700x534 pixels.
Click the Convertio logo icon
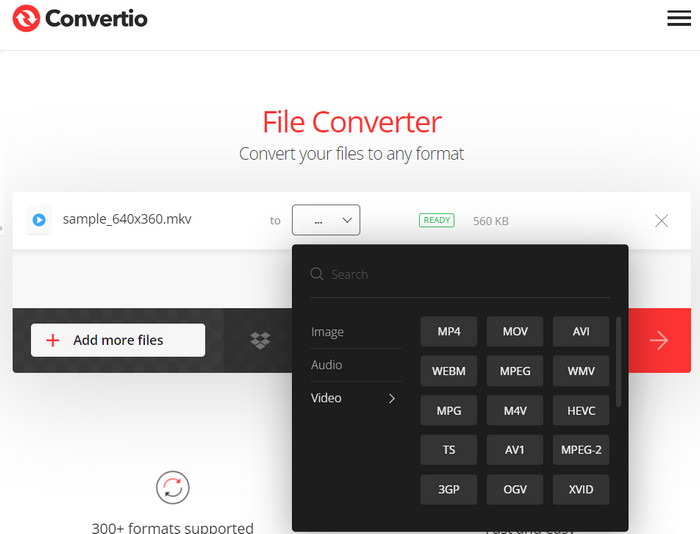tap(26, 18)
